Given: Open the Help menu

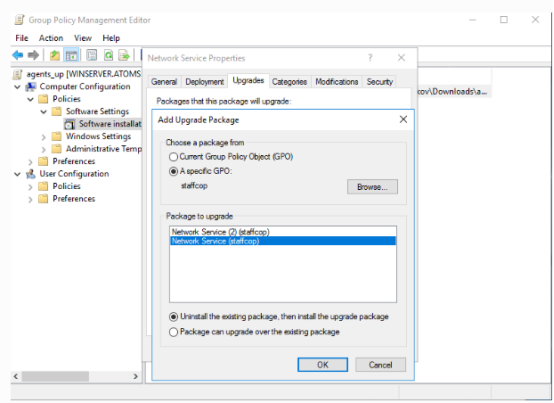Looking at the screenshot, I should (111, 38).
